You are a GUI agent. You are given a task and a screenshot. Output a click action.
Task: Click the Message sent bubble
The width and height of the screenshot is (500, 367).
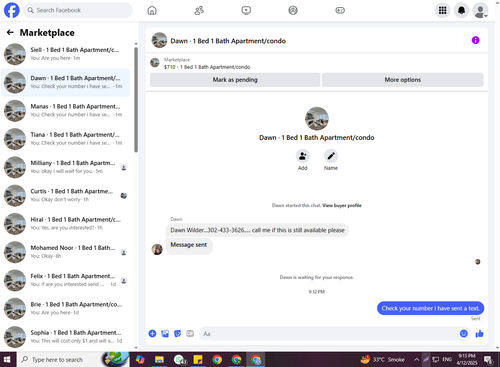tap(189, 245)
